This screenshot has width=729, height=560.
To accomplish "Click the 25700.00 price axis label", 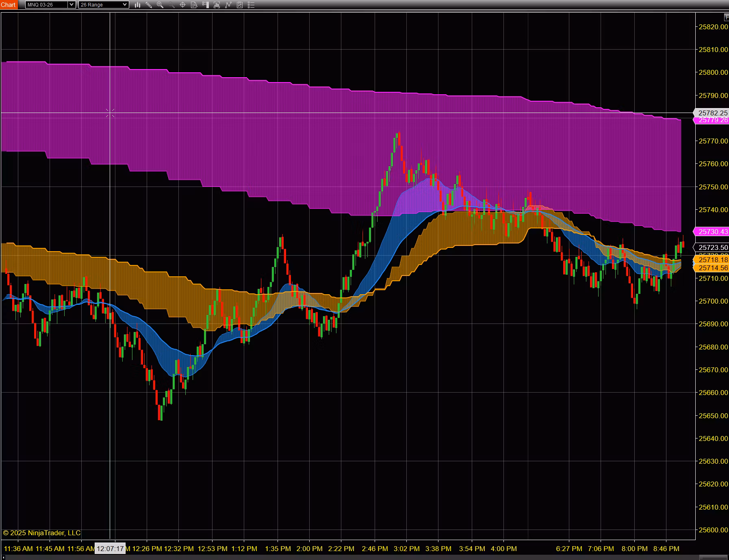I will coord(713,301).
